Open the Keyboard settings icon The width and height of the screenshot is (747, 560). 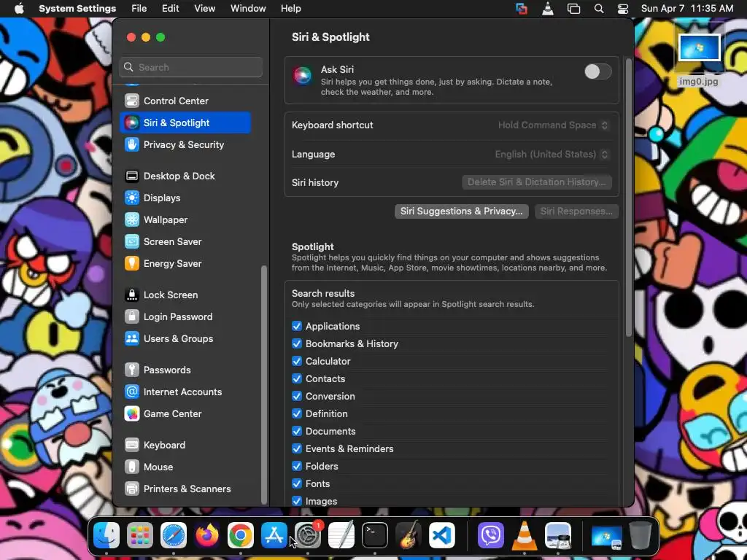click(x=132, y=445)
